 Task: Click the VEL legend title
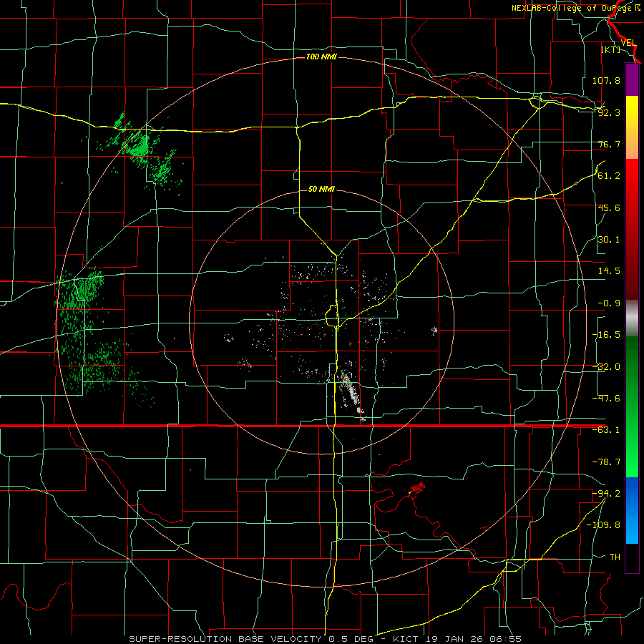click(628, 43)
